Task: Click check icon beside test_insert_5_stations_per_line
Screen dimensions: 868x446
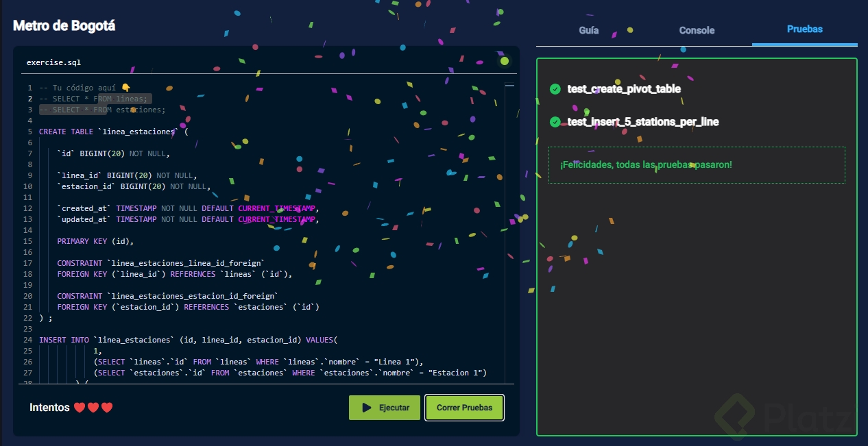Action: tap(555, 122)
